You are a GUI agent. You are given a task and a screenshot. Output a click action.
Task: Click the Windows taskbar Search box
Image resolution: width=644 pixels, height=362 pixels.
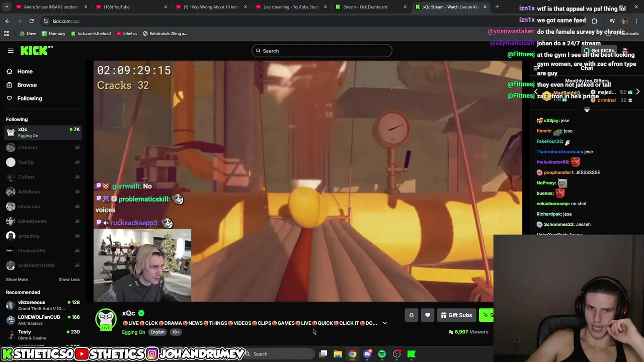(279, 354)
